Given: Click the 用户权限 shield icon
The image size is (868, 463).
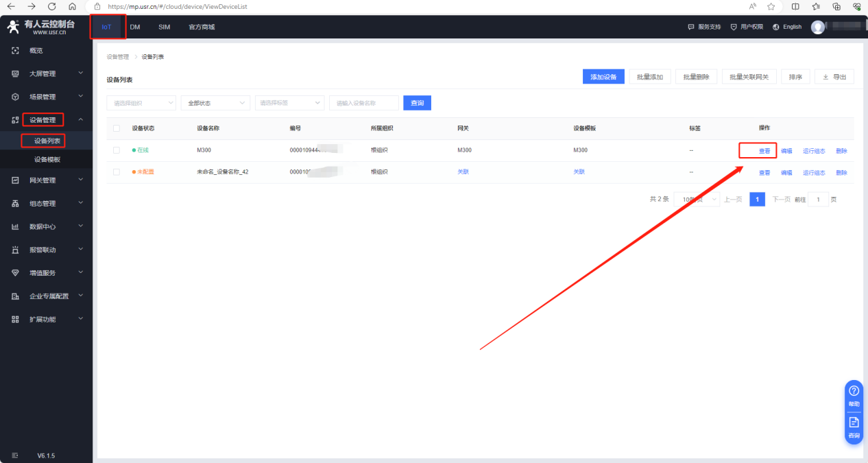Looking at the screenshot, I should point(734,27).
